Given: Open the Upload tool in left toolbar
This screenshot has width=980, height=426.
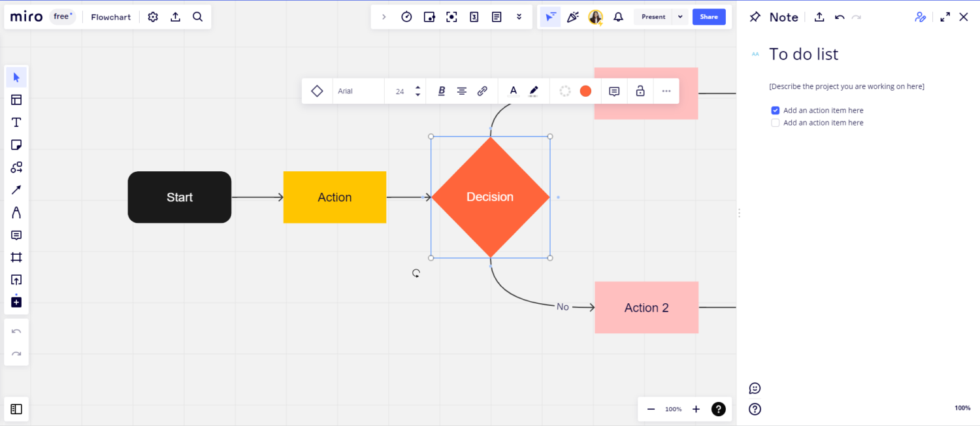Looking at the screenshot, I should pos(16,280).
